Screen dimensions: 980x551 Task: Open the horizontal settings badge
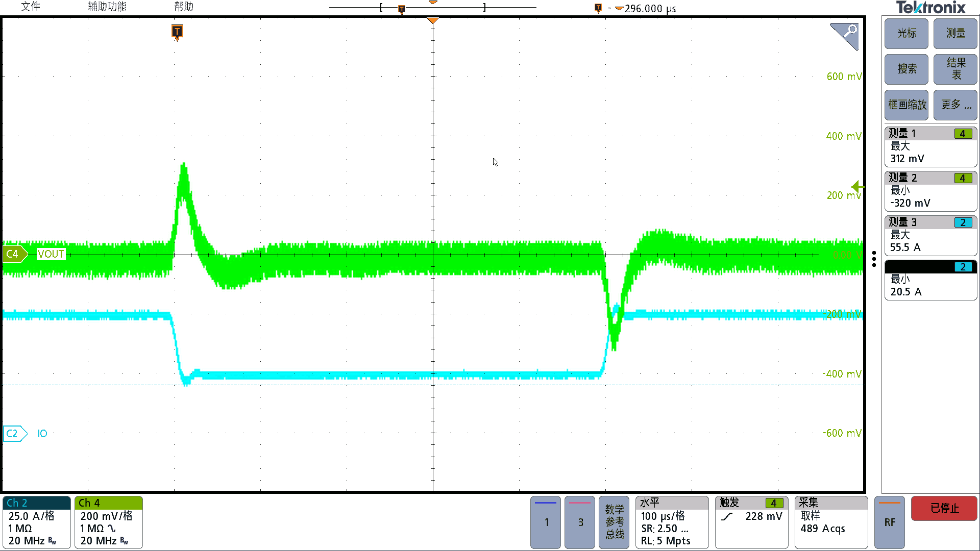pyautogui.click(x=671, y=522)
